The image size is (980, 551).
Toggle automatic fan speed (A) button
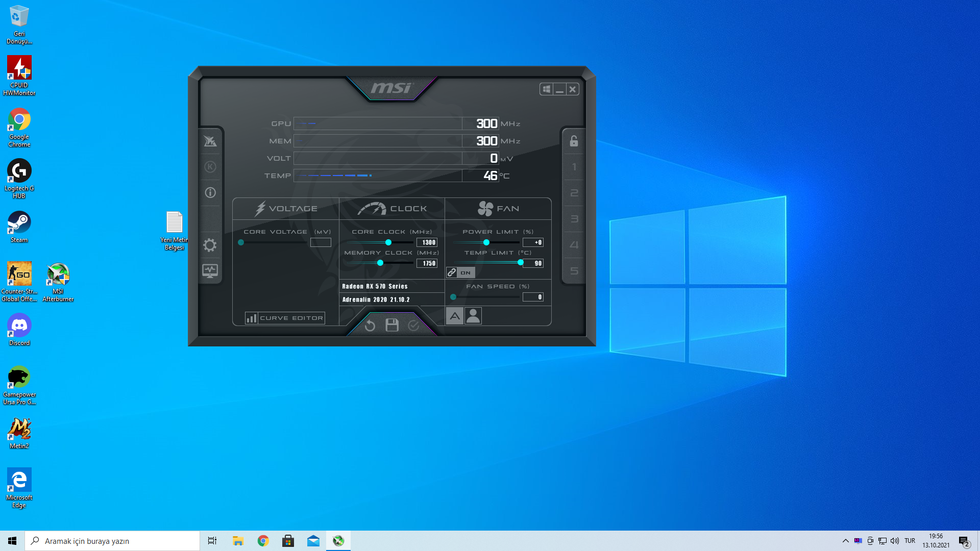pyautogui.click(x=455, y=316)
